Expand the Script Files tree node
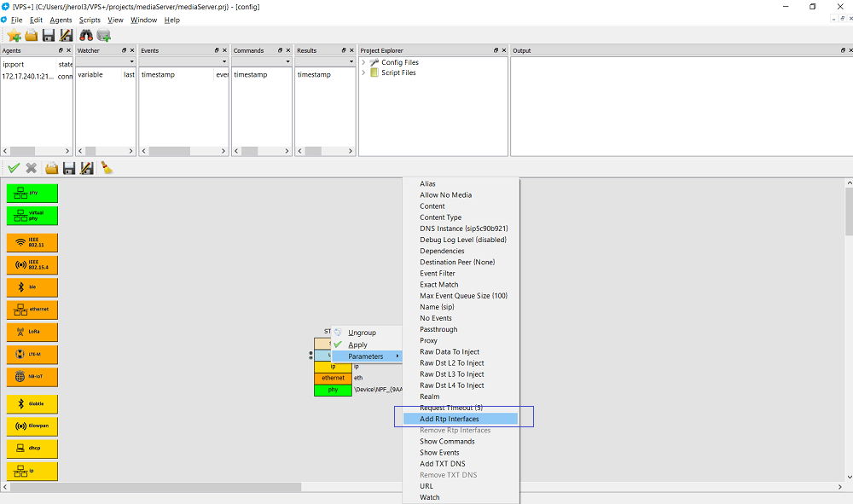 (363, 72)
